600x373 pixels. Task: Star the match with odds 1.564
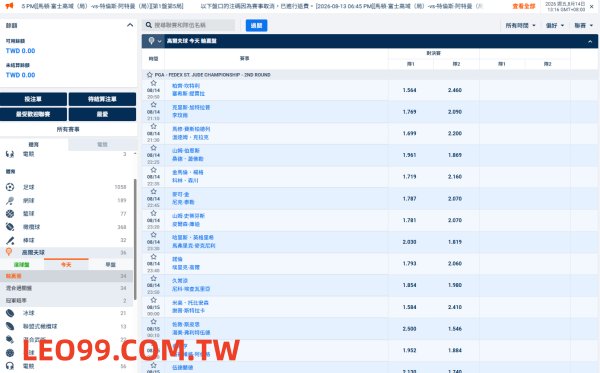[153, 83]
